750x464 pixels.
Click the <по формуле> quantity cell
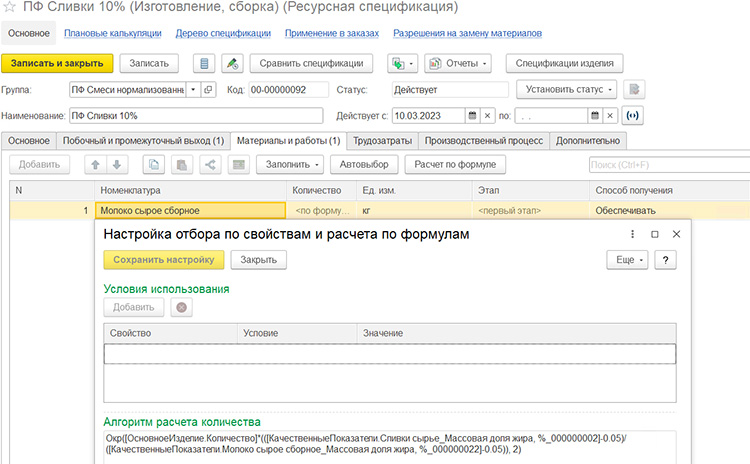tap(322, 210)
